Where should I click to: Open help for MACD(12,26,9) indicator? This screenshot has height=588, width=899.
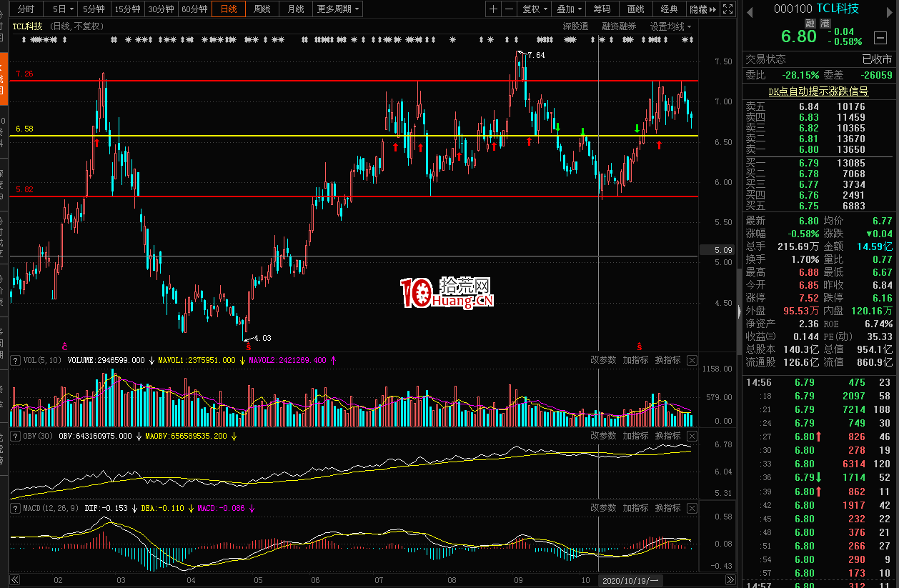pyautogui.click(x=16, y=508)
